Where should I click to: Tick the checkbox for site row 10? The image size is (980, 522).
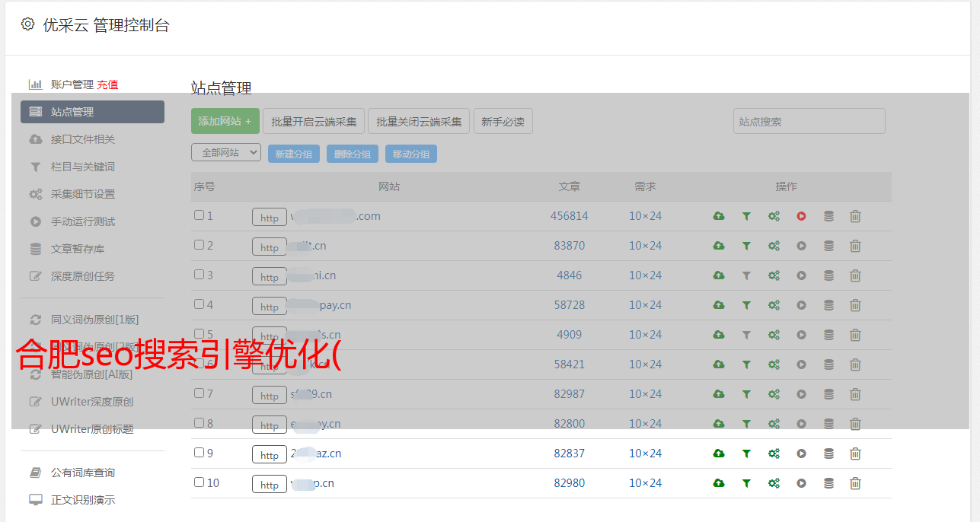199,482
